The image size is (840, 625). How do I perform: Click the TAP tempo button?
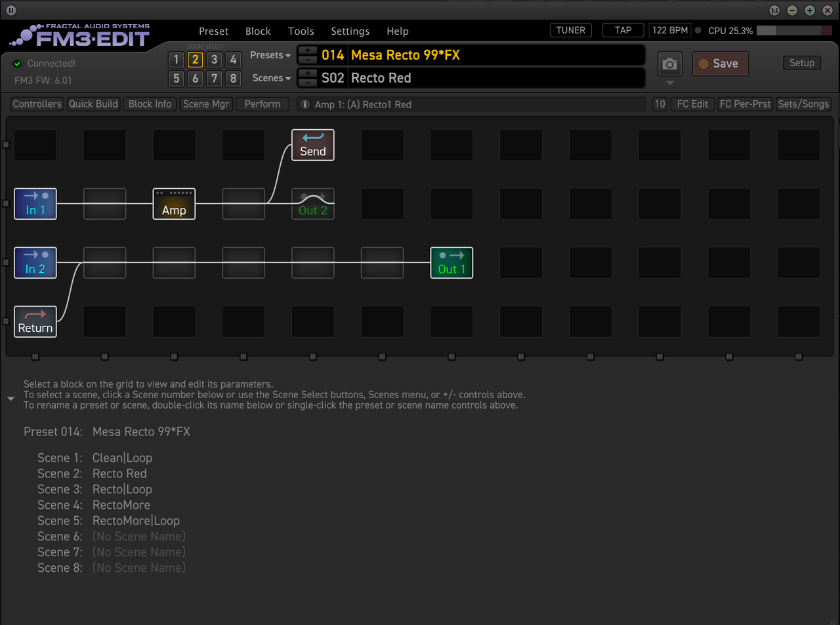(623, 30)
